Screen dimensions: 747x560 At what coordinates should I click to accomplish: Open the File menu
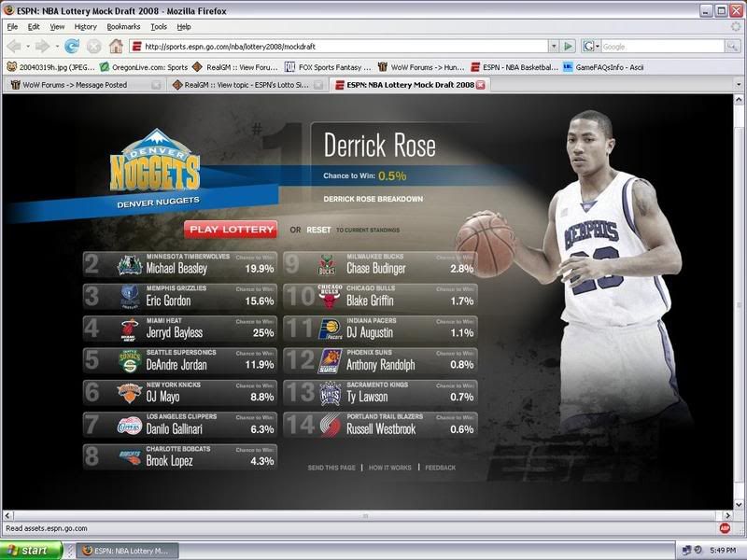coord(12,27)
